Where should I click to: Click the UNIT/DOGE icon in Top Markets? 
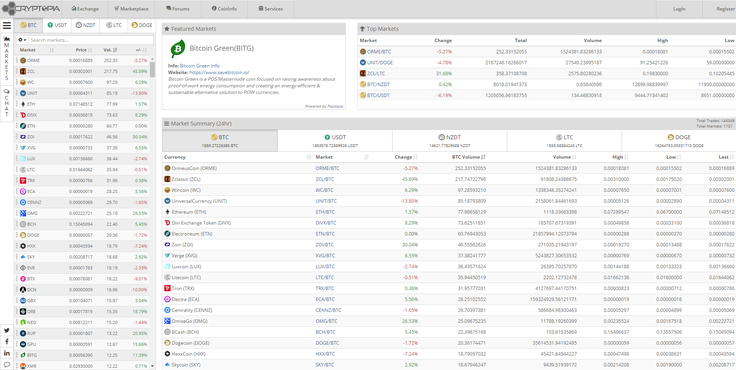click(x=363, y=62)
